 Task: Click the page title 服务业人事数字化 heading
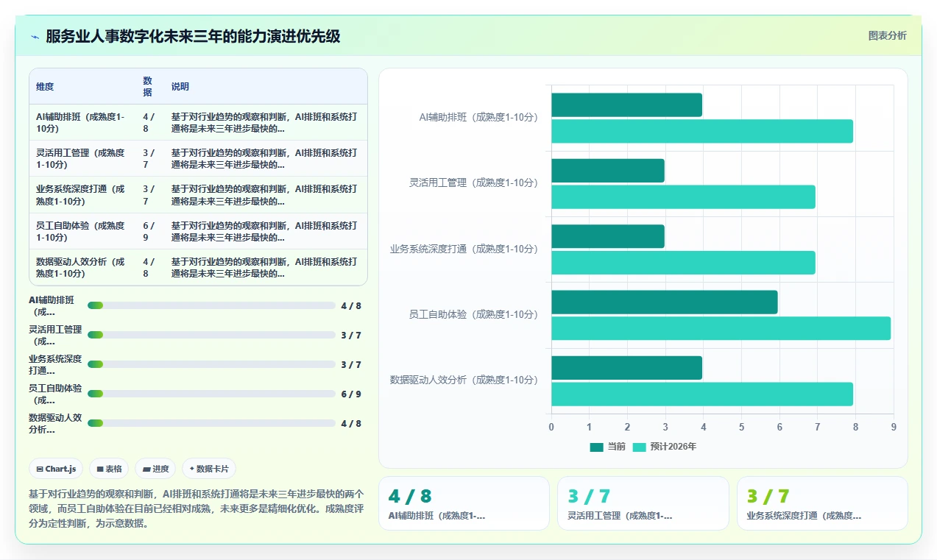click(193, 37)
